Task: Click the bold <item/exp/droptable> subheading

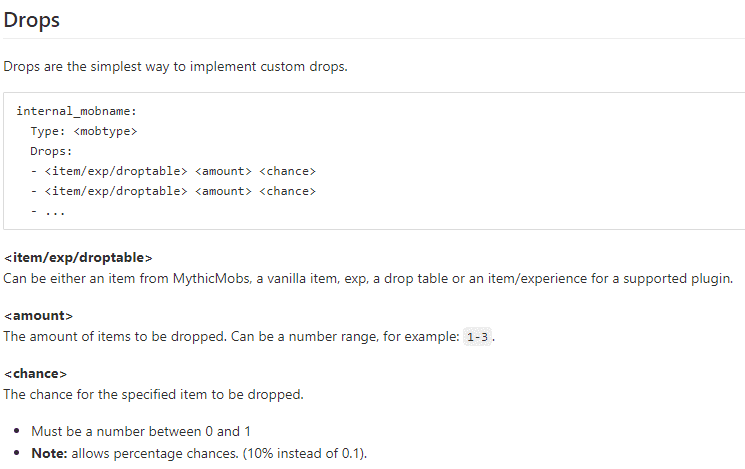Action: point(78,258)
